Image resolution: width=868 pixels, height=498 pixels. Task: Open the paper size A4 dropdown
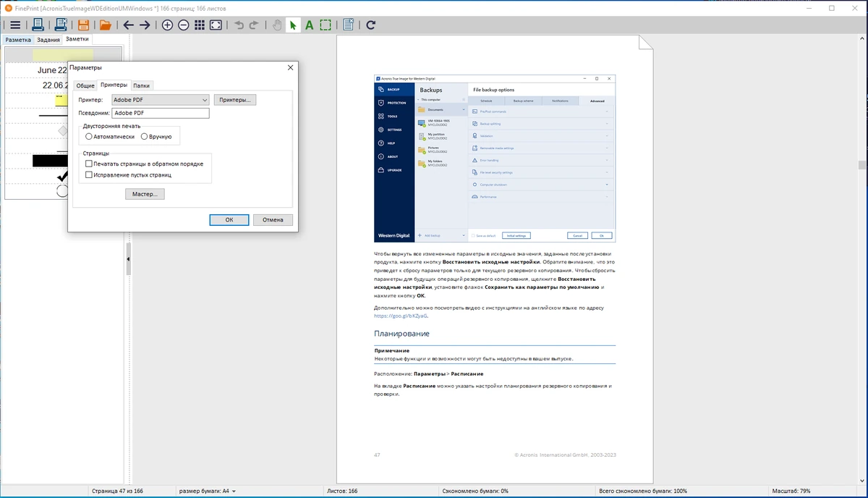pyautogui.click(x=208, y=491)
